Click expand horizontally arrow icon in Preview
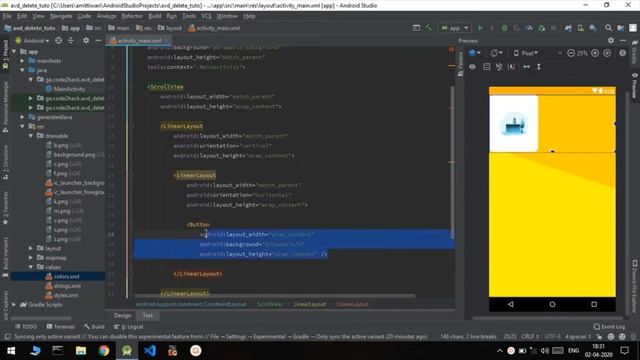 point(527,67)
